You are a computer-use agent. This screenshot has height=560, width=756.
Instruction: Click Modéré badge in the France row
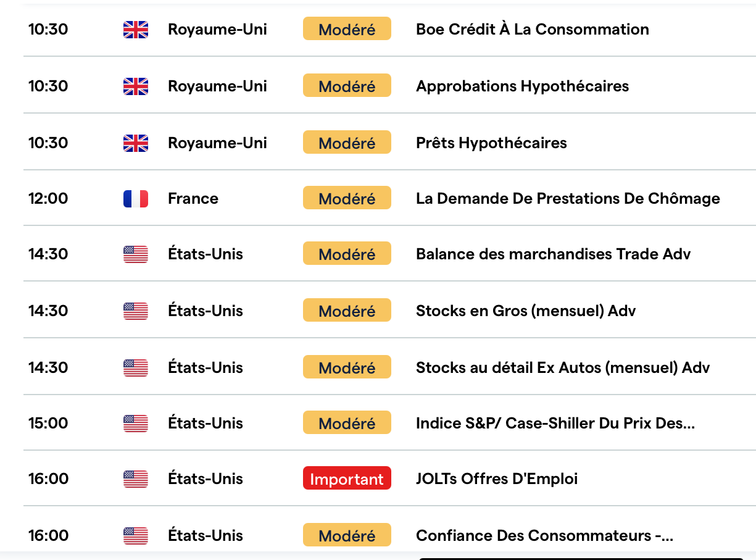click(347, 198)
